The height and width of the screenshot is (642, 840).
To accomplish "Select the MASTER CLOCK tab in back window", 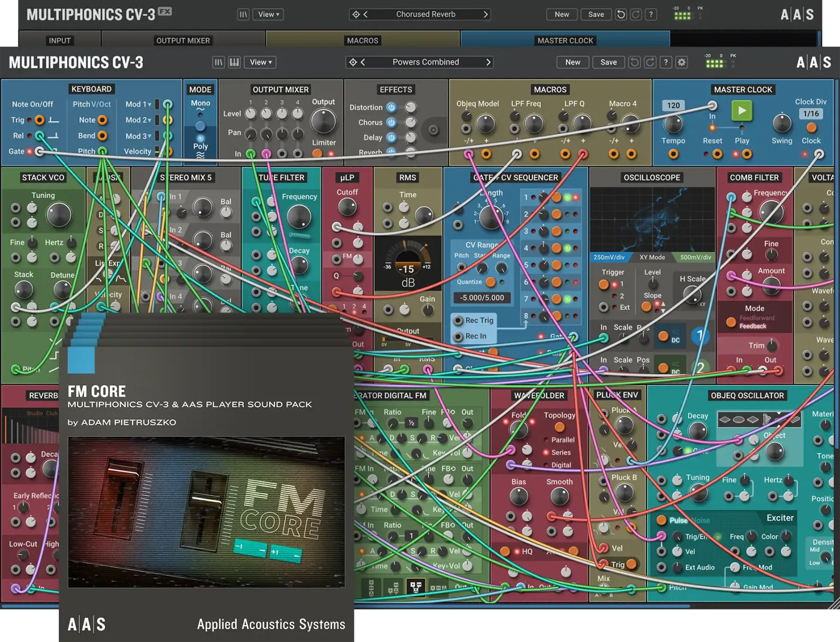I will tap(565, 40).
